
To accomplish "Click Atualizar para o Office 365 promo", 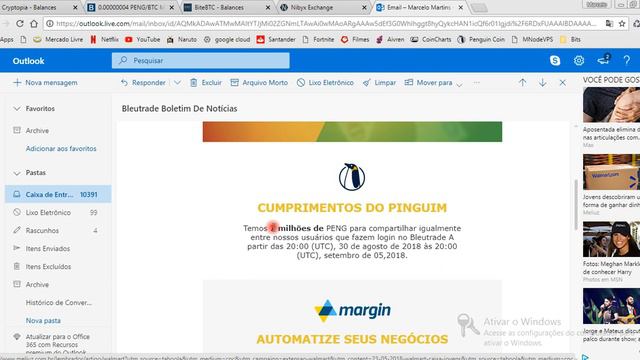I will [x=57, y=344].
